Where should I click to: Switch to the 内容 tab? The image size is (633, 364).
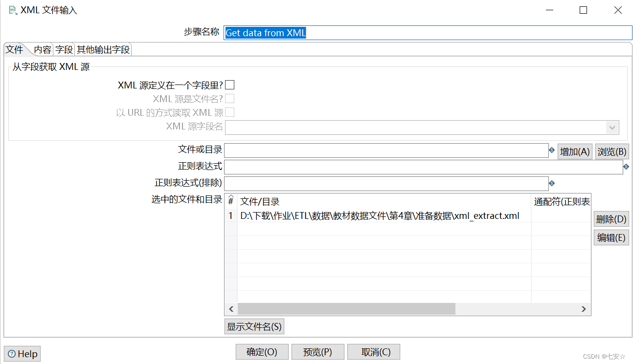pos(43,49)
